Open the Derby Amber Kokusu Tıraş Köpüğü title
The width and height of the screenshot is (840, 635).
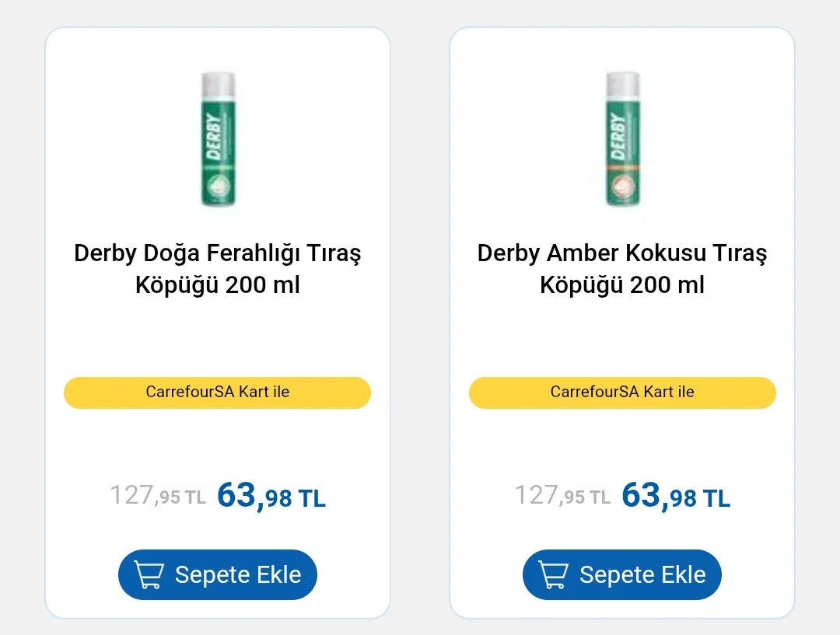[x=622, y=269]
